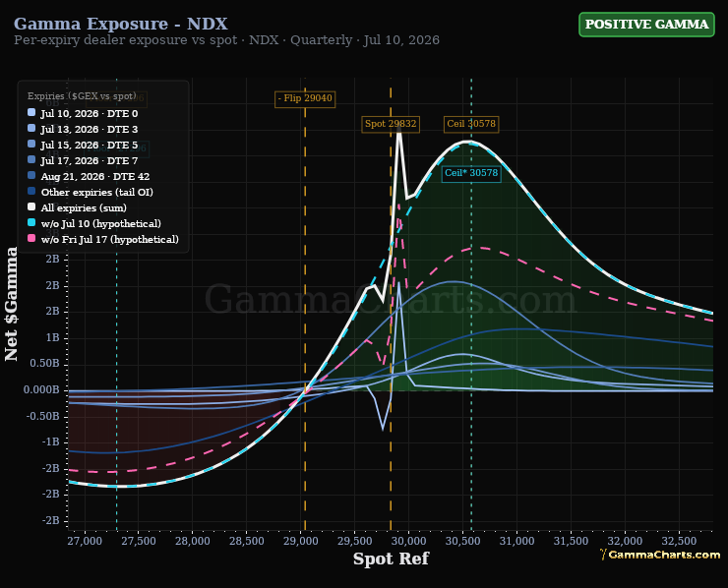
Task: Click x-axis tick label 27,000
Action: click(84, 541)
